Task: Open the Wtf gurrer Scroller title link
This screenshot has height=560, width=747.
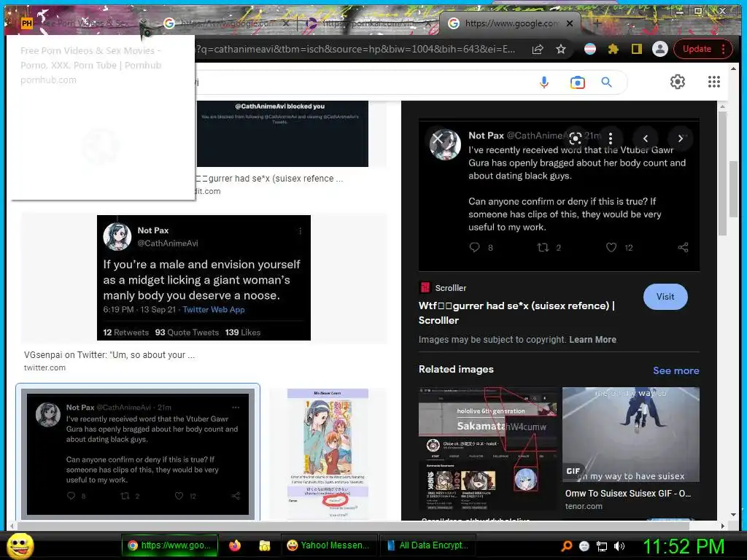Action: click(517, 313)
